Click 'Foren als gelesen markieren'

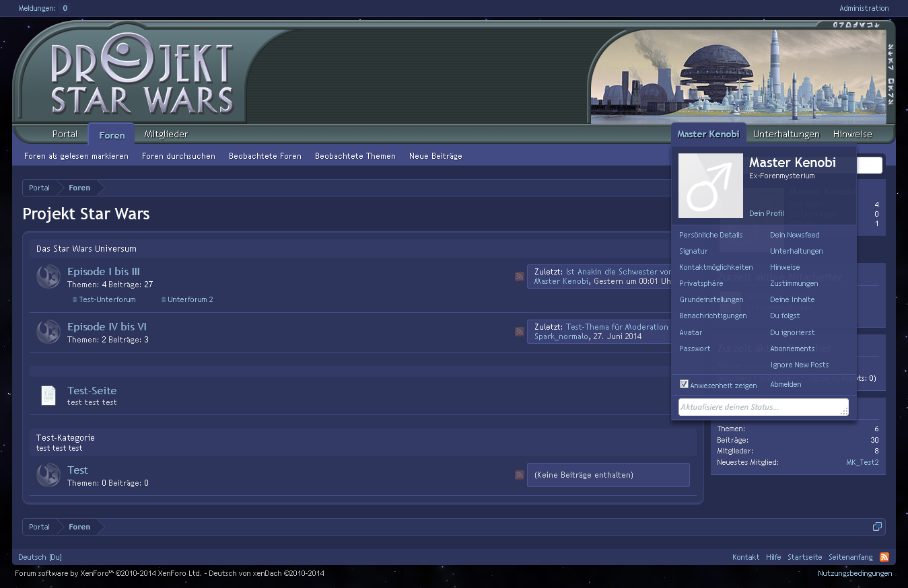[76, 156]
